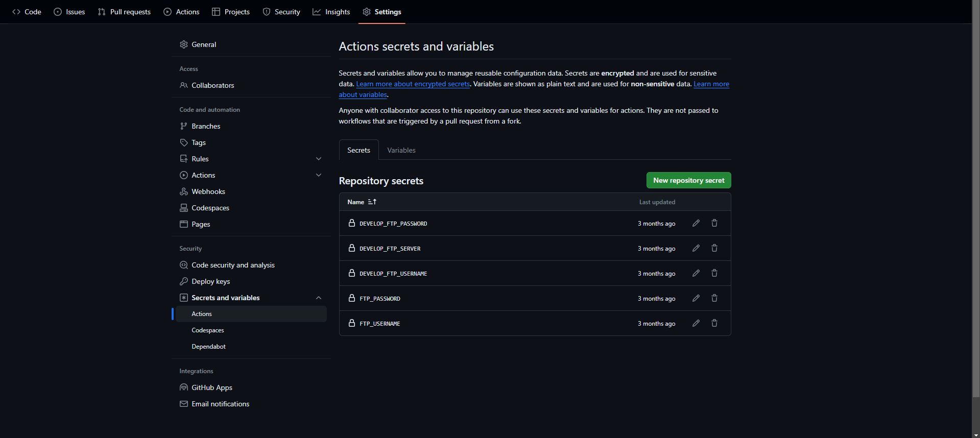Click the webhook icon beside Webhooks
The width and height of the screenshot is (980, 438).
click(184, 191)
